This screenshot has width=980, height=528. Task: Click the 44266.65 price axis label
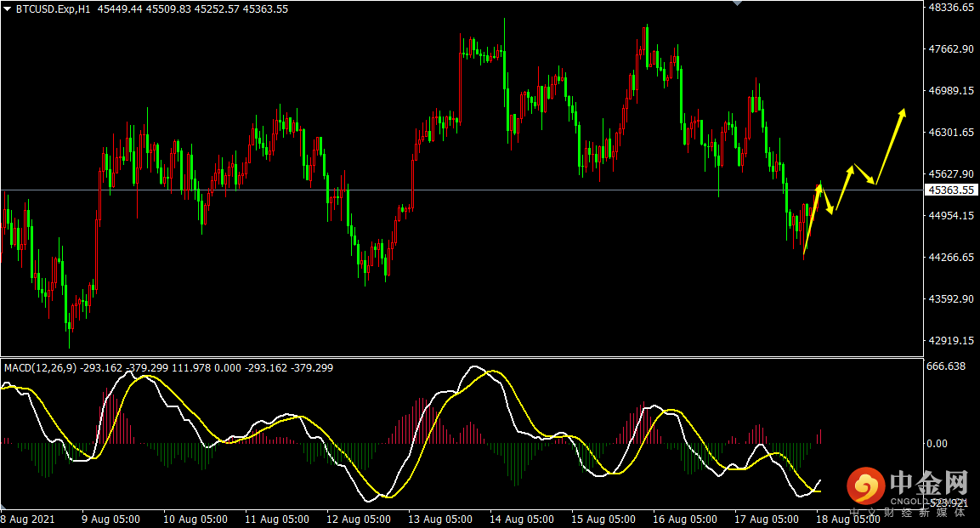pyautogui.click(x=949, y=258)
